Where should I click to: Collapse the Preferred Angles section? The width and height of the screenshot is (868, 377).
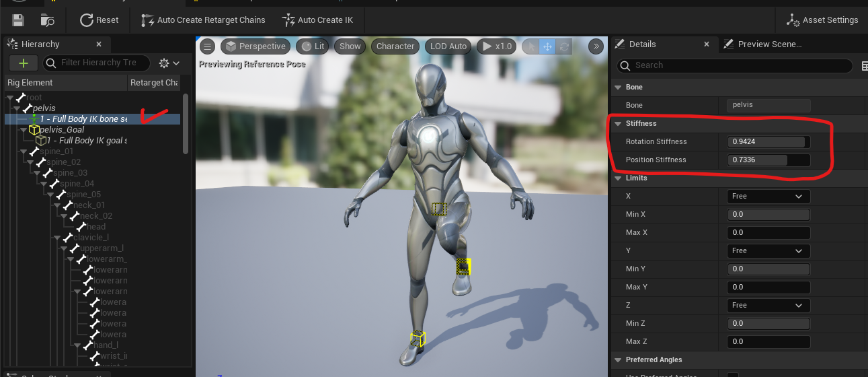click(618, 359)
